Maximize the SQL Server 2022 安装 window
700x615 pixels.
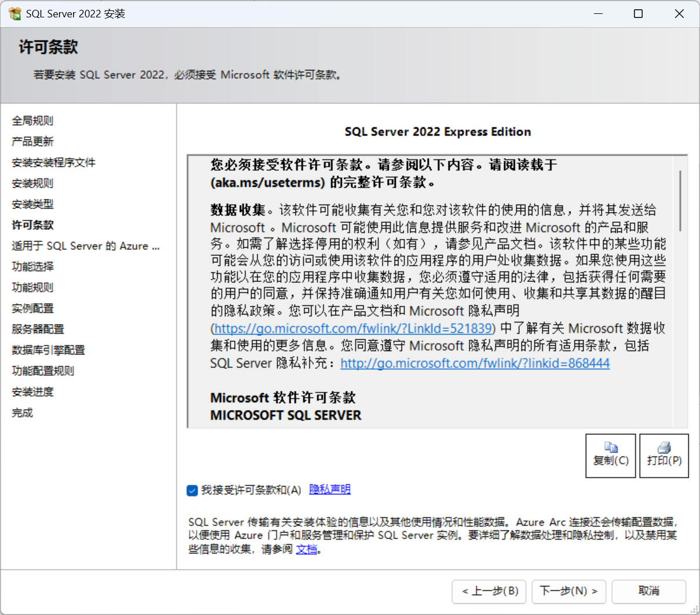pyautogui.click(x=638, y=13)
